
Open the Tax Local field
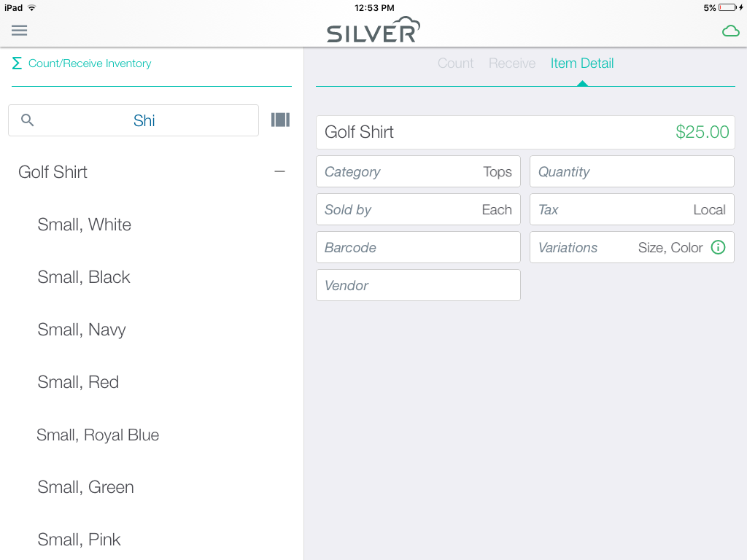[x=632, y=209]
